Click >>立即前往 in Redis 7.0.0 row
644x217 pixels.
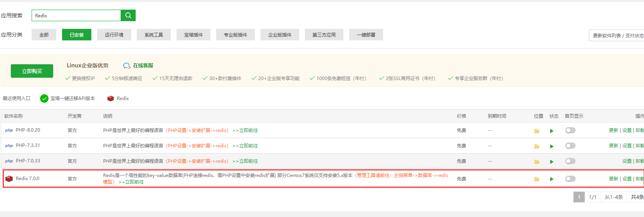tap(131, 182)
